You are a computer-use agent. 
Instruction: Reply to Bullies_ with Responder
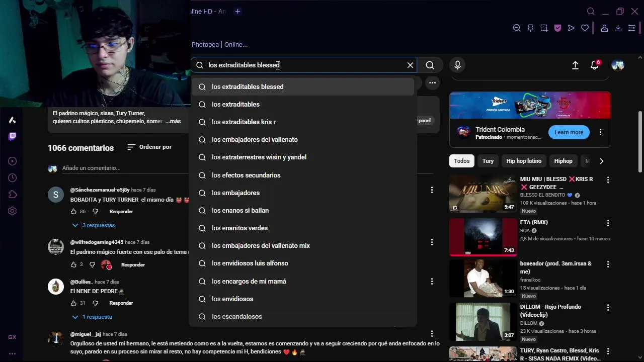tap(121, 303)
